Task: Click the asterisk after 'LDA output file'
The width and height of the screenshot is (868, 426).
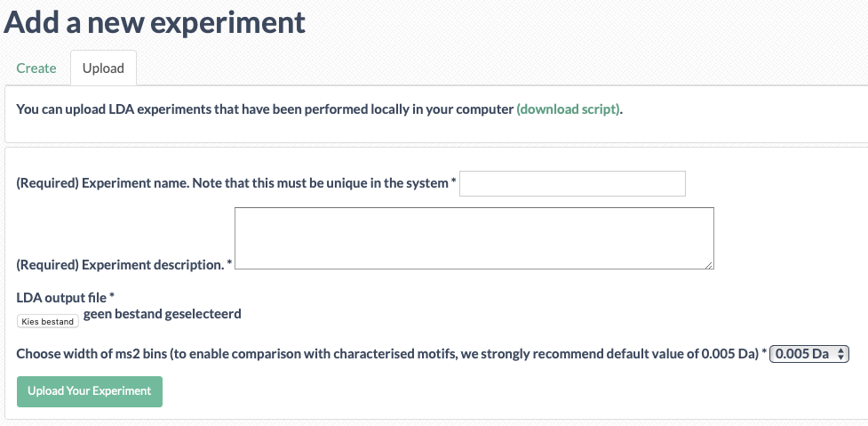Action: point(111,296)
